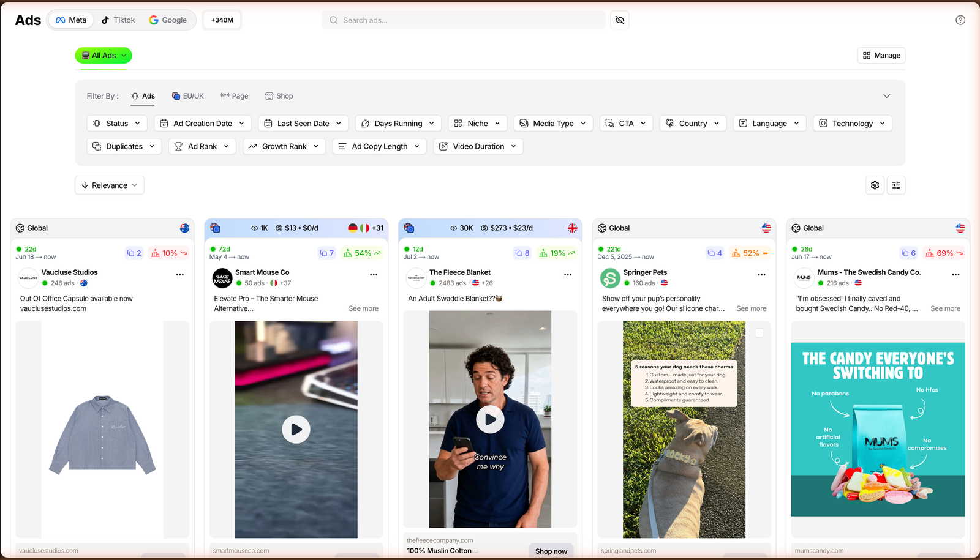Open the Vaucluse Studios shirt ad image
This screenshot has width=980, height=560.
pyautogui.click(x=102, y=430)
